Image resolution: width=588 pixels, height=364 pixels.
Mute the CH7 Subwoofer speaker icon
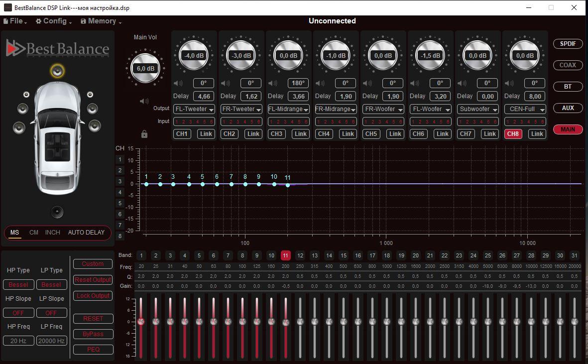coord(462,83)
